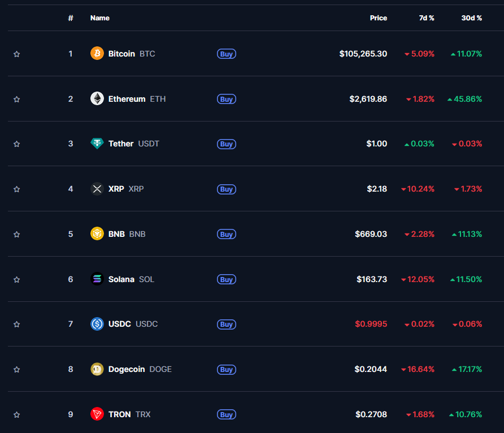Screen dimensions: 504x433
Task: Add Bitcoin to watchlist with star
Action: coord(17,54)
